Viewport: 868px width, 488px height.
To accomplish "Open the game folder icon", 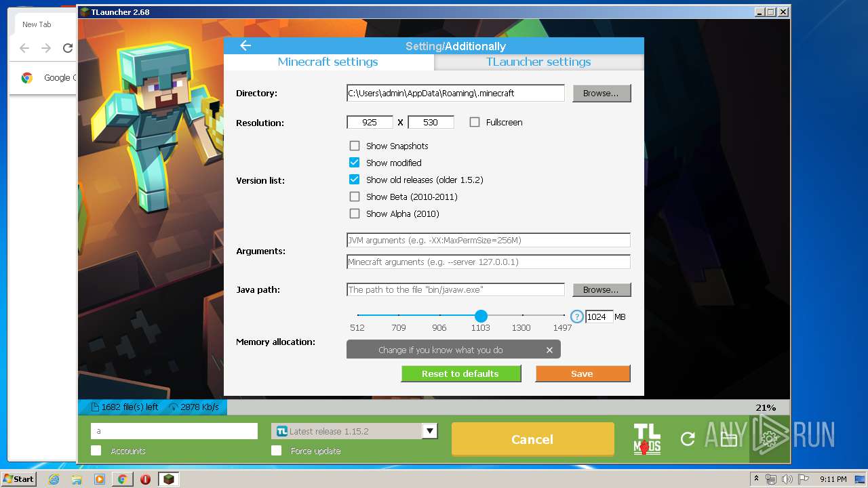I will pos(728,439).
